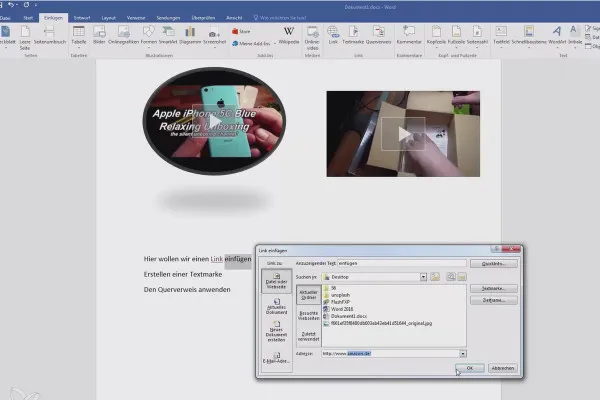Viewport: 600px width, 400px height.
Task: Click the Link ribbon icon
Action: click(333, 35)
